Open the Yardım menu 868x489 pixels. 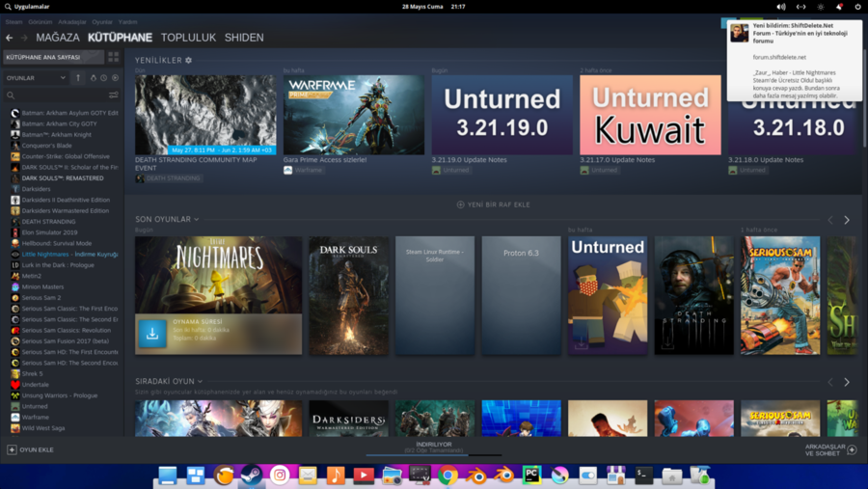[127, 22]
